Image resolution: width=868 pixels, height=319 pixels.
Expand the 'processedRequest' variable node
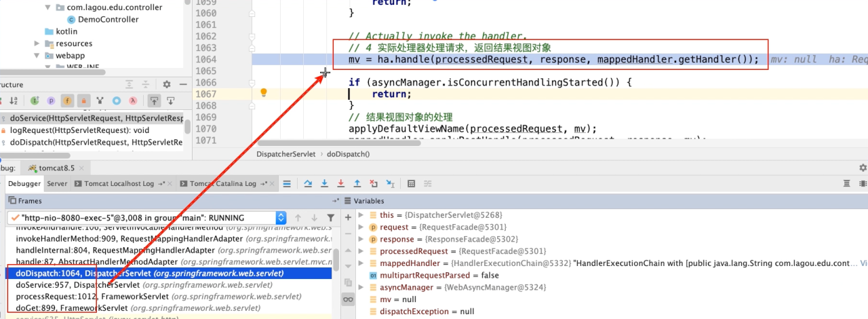click(x=361, y=251)
